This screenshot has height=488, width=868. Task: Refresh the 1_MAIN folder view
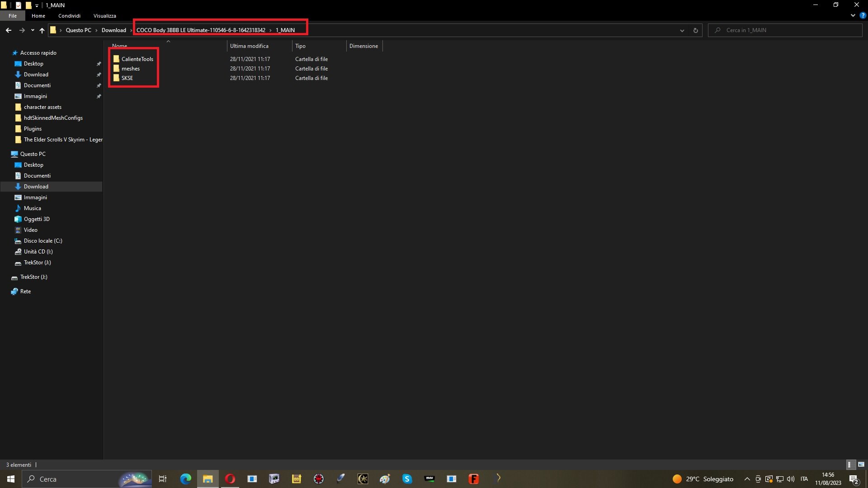(x=695, y=30)
